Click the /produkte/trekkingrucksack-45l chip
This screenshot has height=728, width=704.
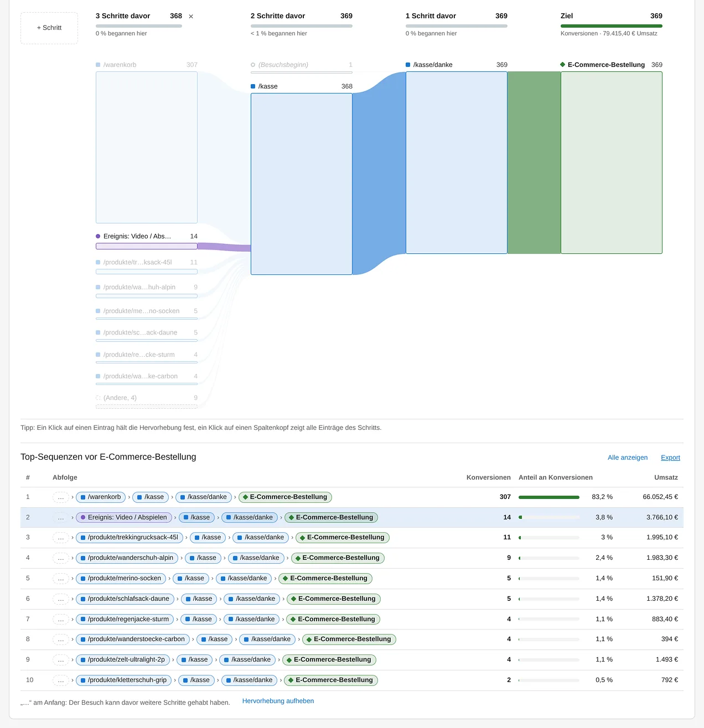130,538
